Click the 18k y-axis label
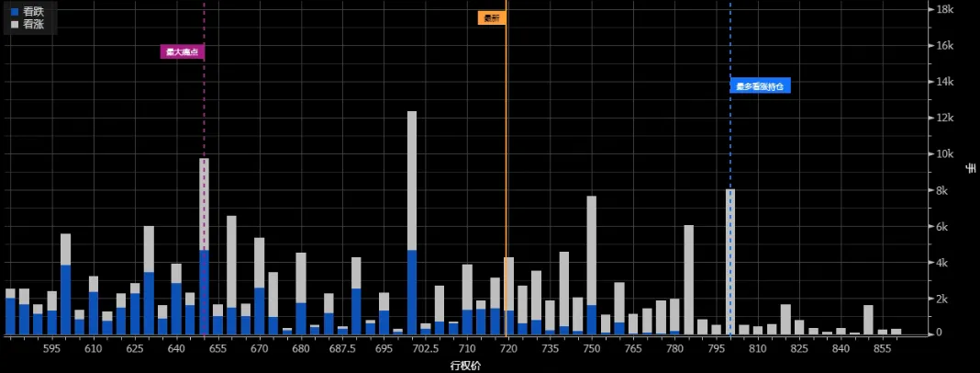Screen dimensions: 980x373 [x=944, y=9]
